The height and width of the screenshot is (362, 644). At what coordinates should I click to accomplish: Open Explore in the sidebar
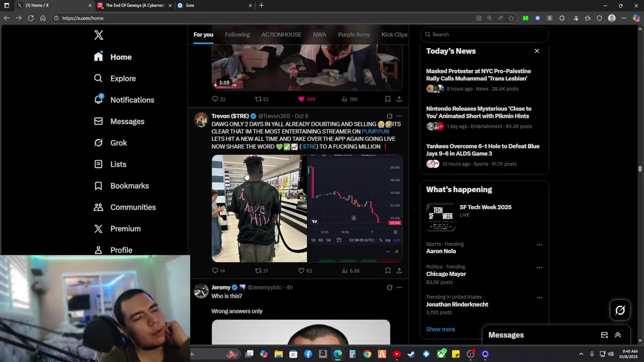(x=115, y=78)
